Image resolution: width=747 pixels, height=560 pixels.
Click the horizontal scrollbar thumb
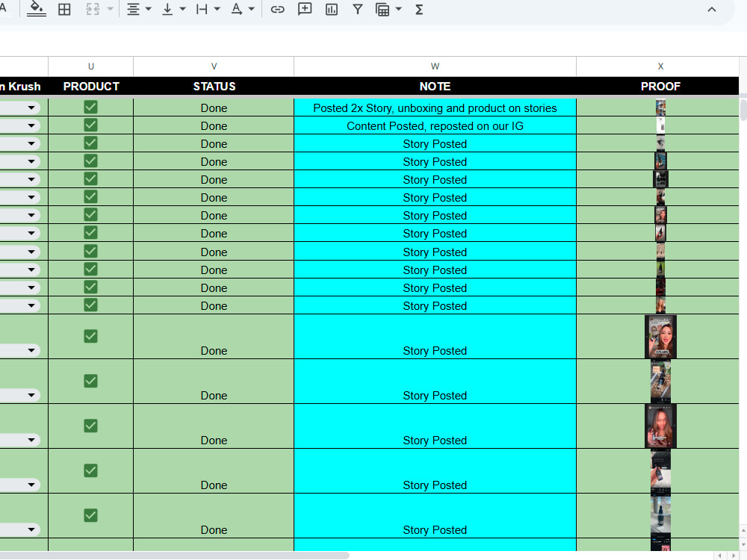174,556
